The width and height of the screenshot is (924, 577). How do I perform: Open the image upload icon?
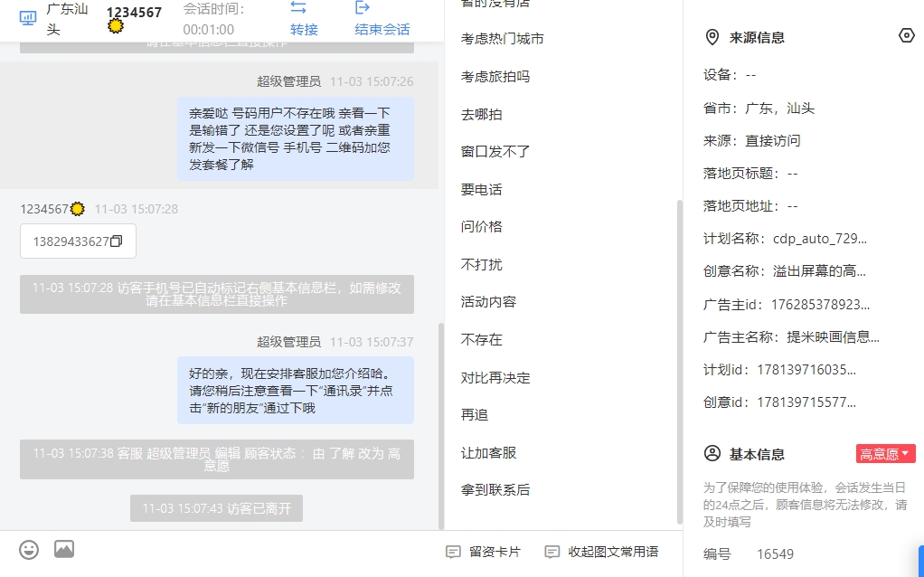pos(64,549)
